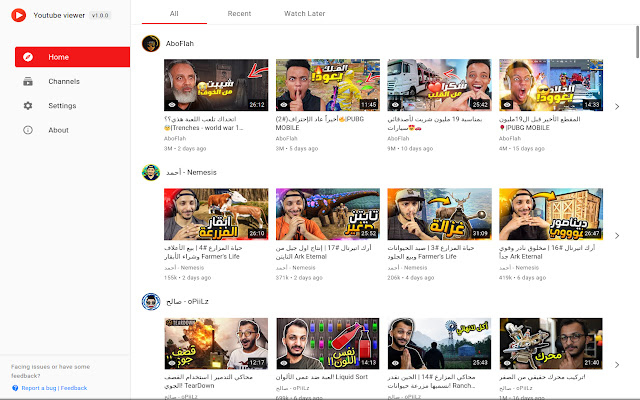Play the TearDown explosion 12:17 thumbnail
Screen dimensions: 640x400
coord(216,343)
